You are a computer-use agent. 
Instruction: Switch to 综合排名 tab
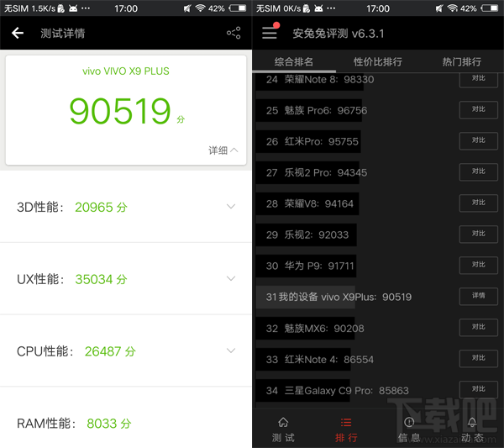[294, 61]
